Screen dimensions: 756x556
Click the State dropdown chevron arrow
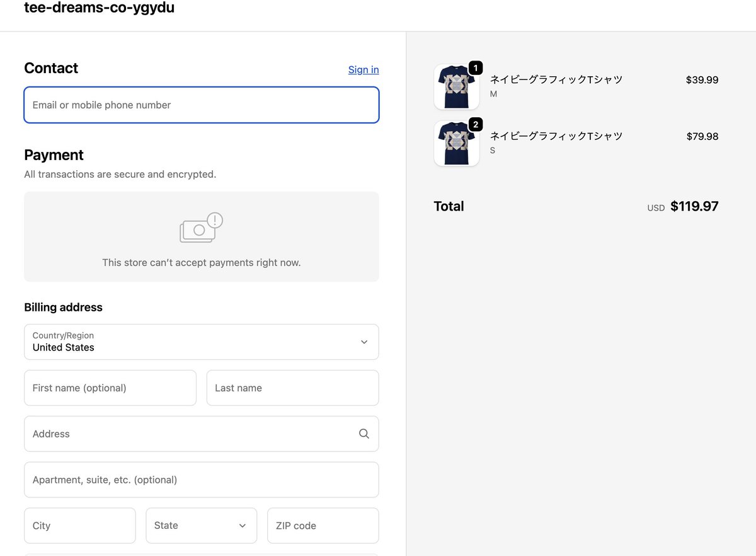241,525
